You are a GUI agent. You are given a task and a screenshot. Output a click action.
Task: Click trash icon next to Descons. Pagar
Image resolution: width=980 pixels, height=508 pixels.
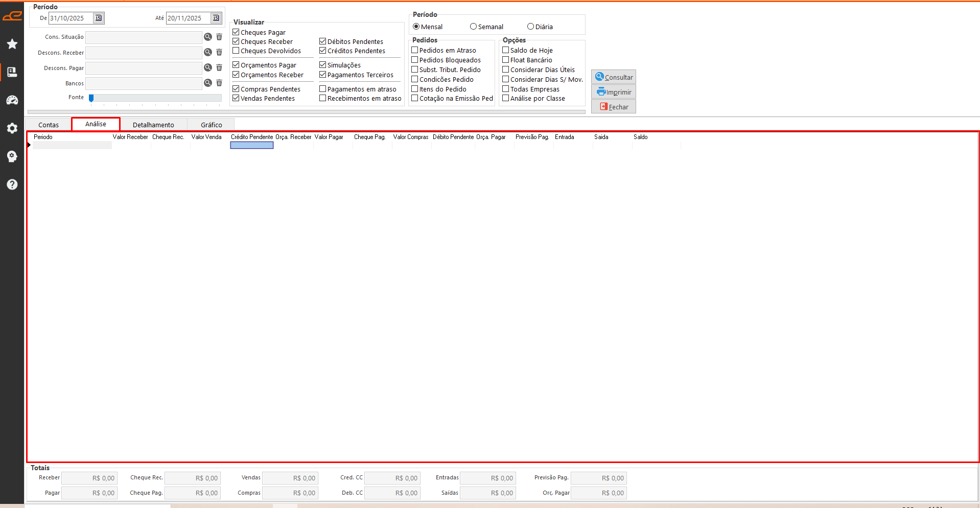(219, 67)
